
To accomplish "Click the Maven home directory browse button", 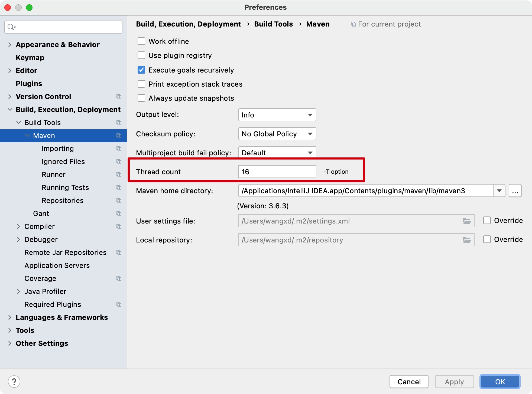I will 515,191.
